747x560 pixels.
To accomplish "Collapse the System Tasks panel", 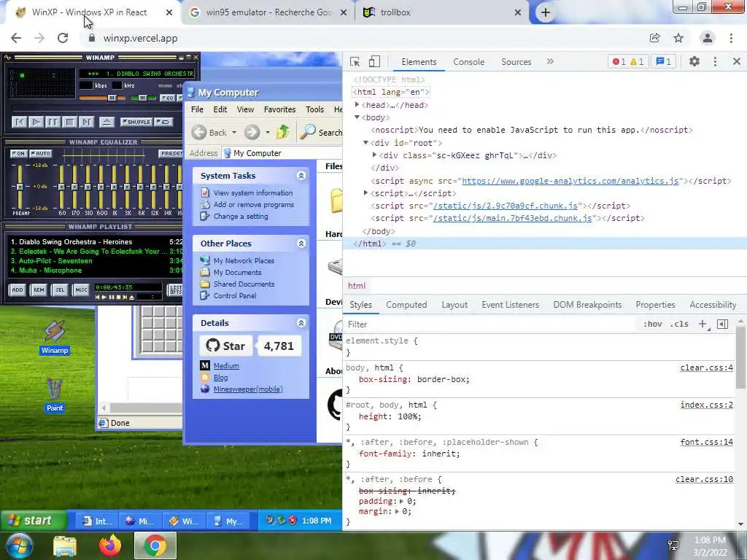I will pyautogui.click(x=301, y=176).
